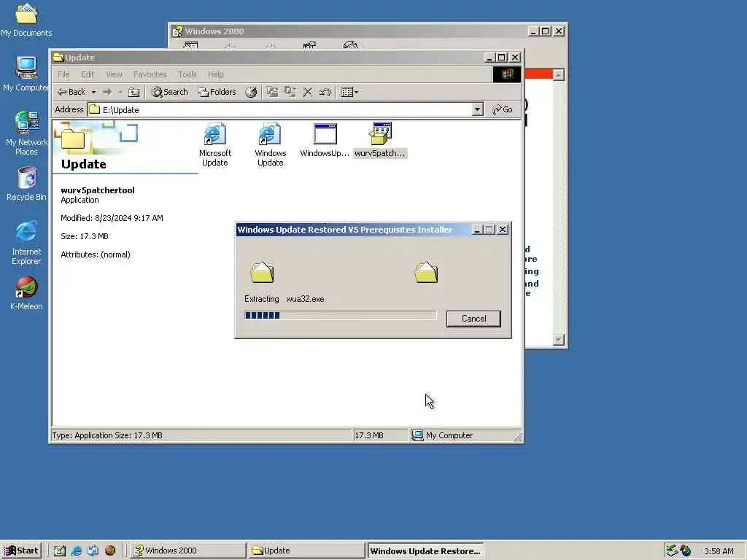Viewport: 747px width, 560px height.
Task: Open the Views dropdown button
Action: click(x=349, y=92)
